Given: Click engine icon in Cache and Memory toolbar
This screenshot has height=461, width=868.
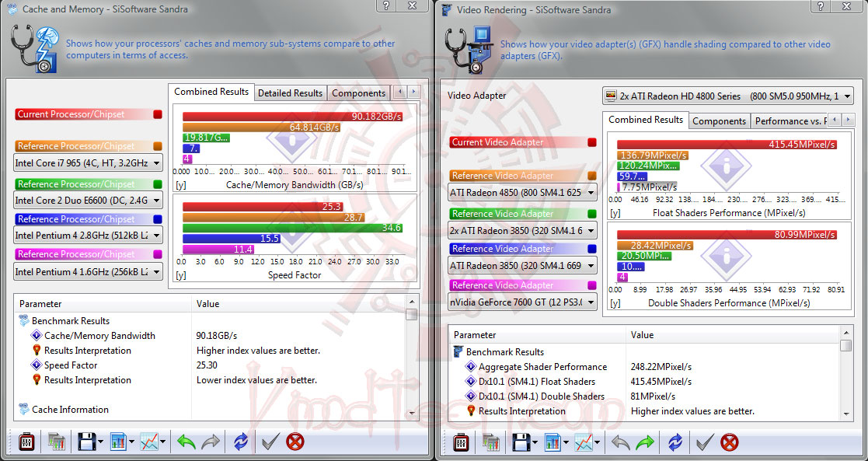Looking at the screenshot, I should [26, 442].
